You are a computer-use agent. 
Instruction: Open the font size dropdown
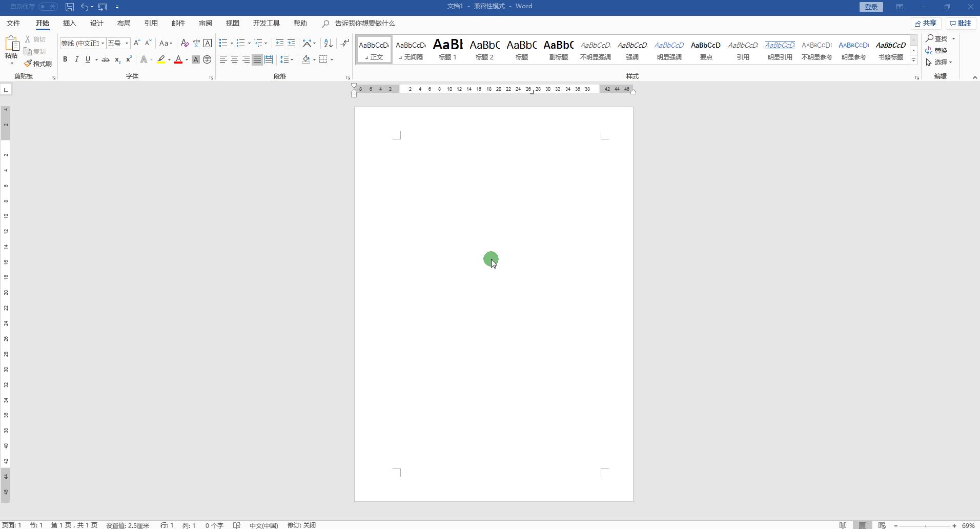[127, 43]
